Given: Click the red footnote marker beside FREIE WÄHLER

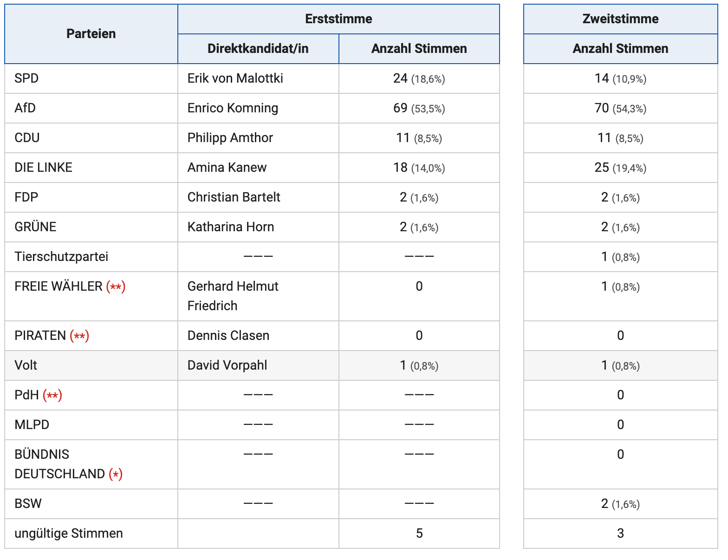Looking at the screenshot, I should (x=116, y=287).
